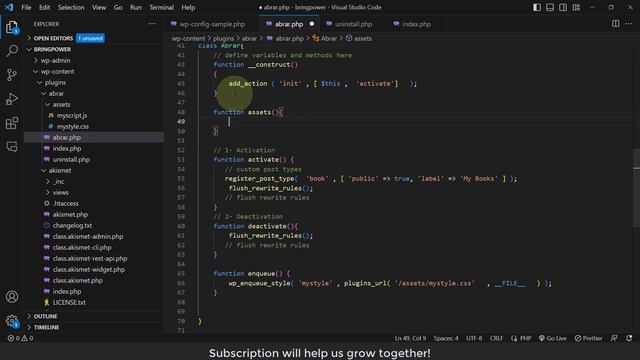
Task: Click plugins breadcrumb segment
Action: click(x=223, y=38)
